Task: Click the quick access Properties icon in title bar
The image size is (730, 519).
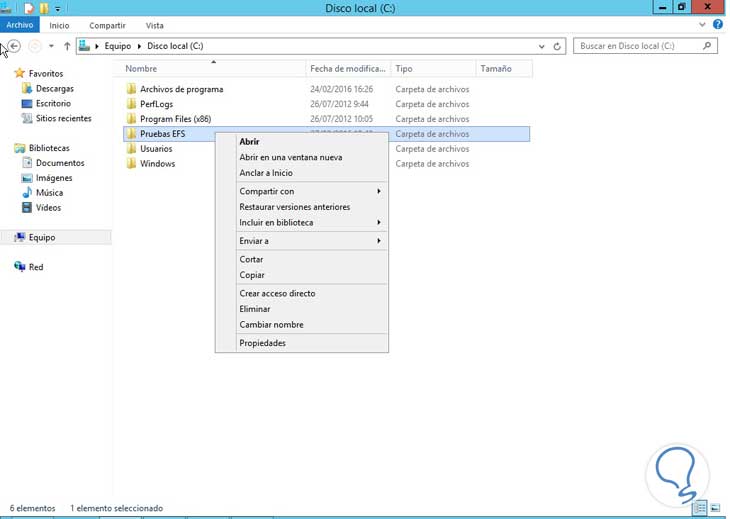Action: point(29,8)
